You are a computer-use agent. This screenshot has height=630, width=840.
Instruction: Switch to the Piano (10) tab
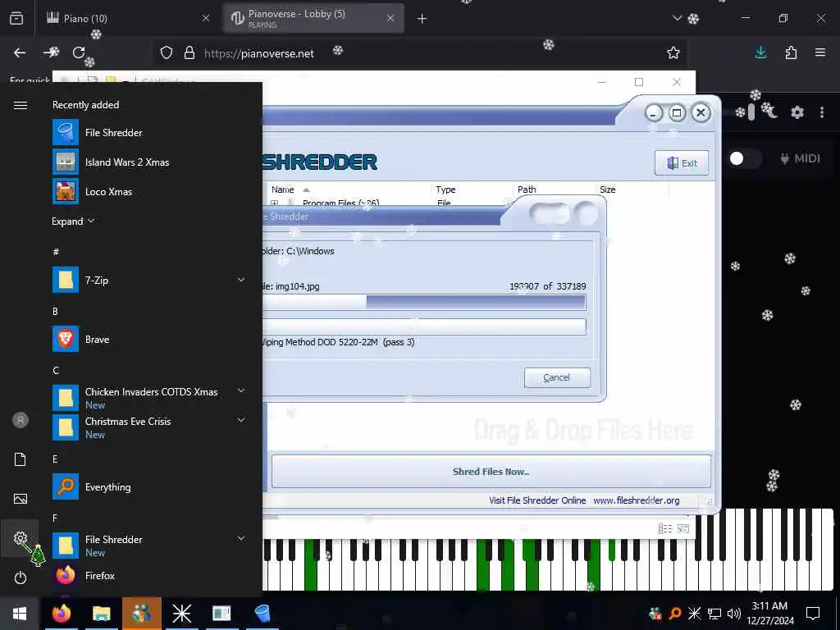(130, 18)
